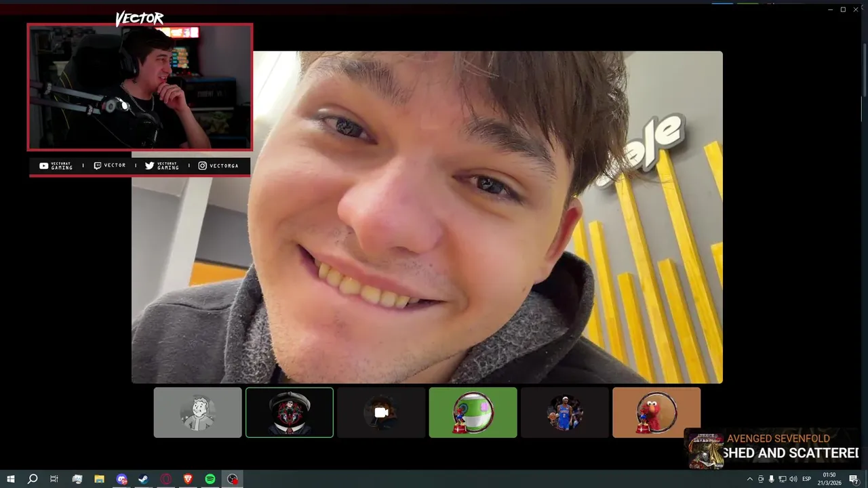Click the taskbar icon left of File Explorer

point(77,479)
